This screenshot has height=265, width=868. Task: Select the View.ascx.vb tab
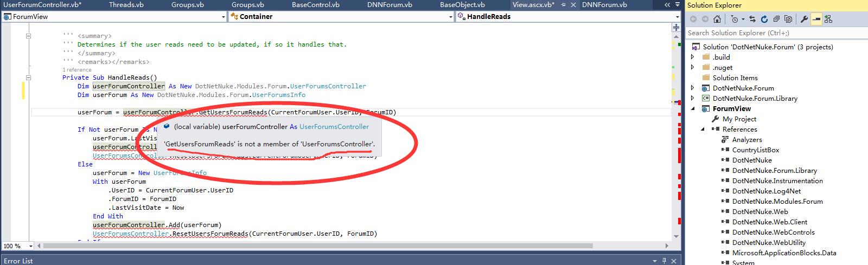pyautogui.click(x=533, y=5)
